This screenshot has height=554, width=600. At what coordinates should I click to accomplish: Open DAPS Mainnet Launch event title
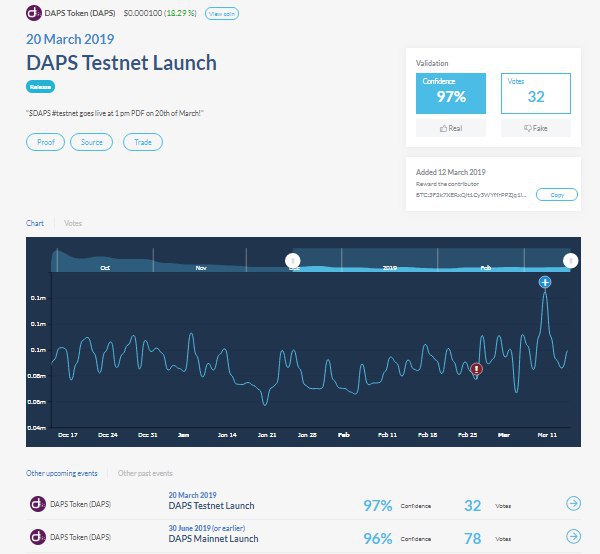click(x=213, y=539)
